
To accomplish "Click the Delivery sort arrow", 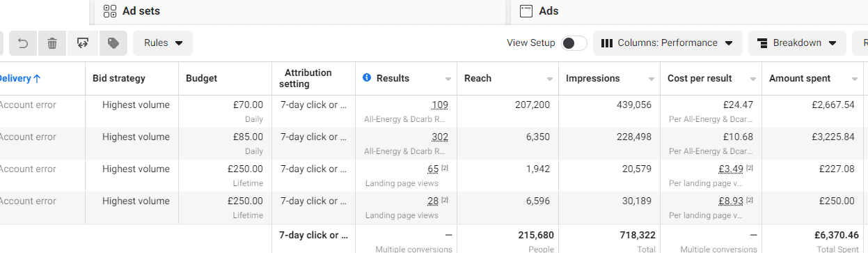I will click(x=37, y=79).
